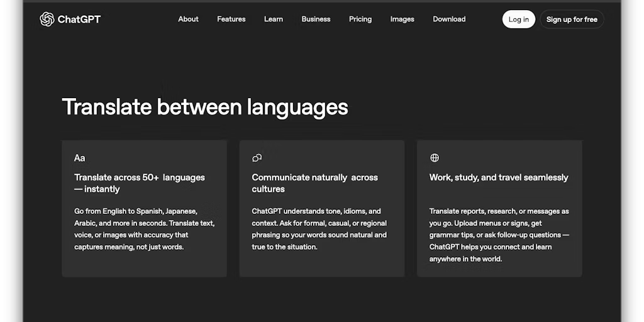Click Sign up for free button
644x322 pixels.
coord(571,19)
